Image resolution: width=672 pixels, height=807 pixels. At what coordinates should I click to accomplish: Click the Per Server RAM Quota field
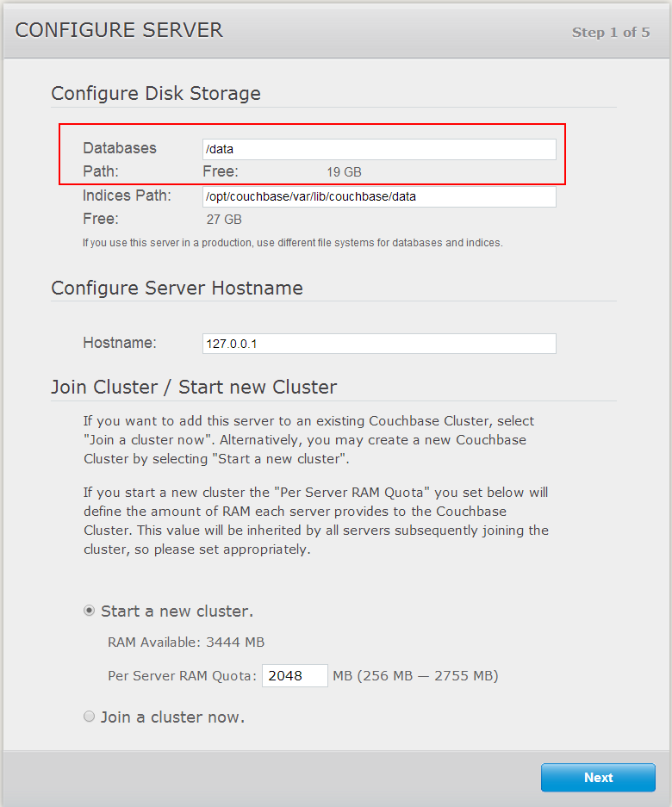[x=295, y=675]
